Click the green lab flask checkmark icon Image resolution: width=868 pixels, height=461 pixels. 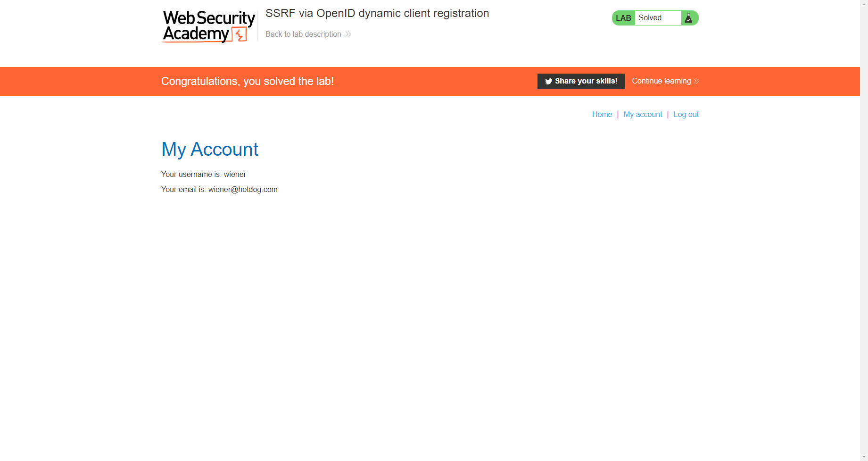pyautogui.click(x=689, y=17)
